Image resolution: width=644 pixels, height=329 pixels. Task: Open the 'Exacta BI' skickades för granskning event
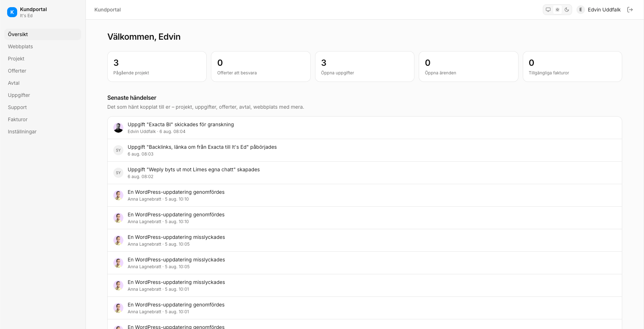point(365,128)
